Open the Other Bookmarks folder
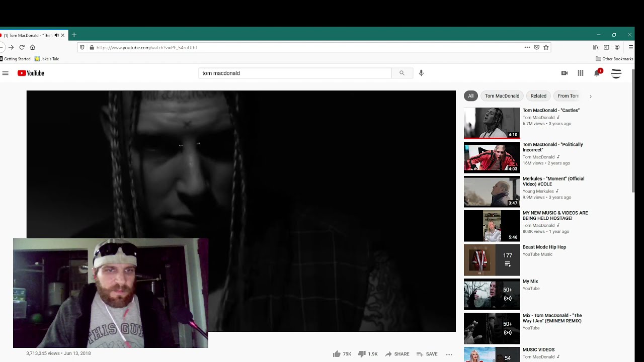This screenshot has height=362, width=644. [614, 59]
